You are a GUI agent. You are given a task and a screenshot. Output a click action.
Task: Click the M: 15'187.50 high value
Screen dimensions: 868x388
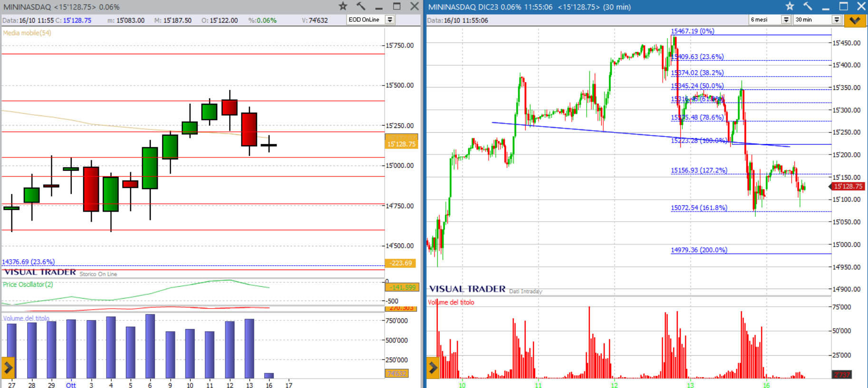173,20
